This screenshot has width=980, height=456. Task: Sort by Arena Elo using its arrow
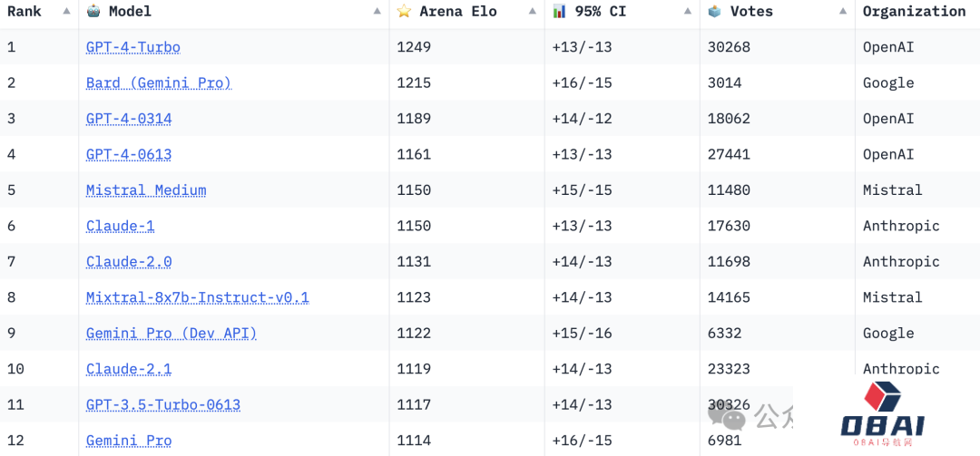pyautogui.click(x=533, y=12)
